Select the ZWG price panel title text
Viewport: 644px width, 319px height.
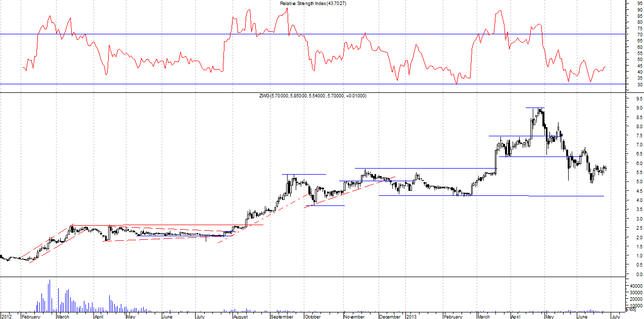click(317, 95)
